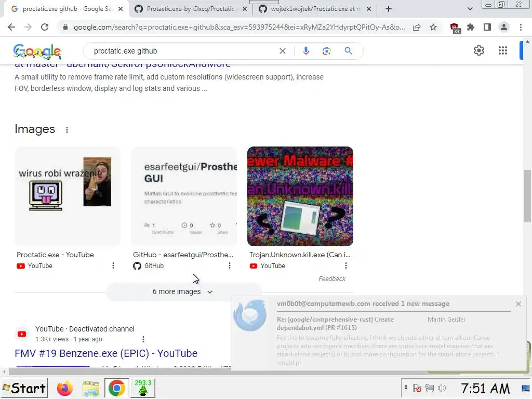Open the esarfeetgui Prosthetic GUI thumbnail

(184, 196)
